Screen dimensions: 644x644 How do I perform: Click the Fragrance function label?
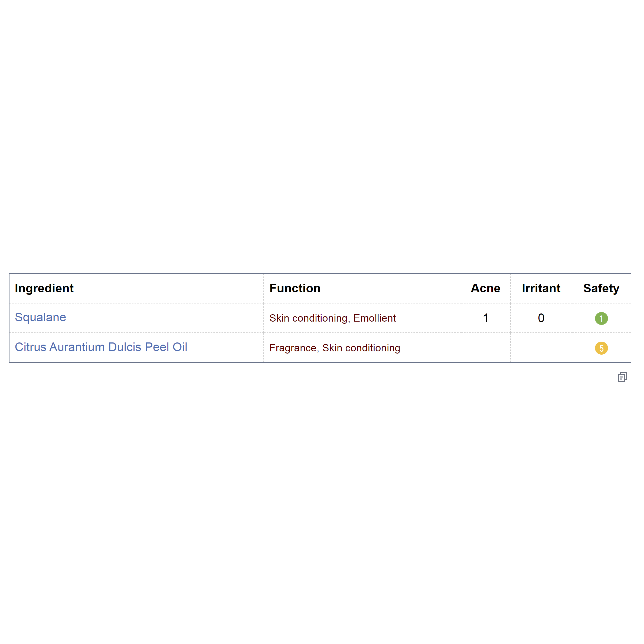pos(292,348)
